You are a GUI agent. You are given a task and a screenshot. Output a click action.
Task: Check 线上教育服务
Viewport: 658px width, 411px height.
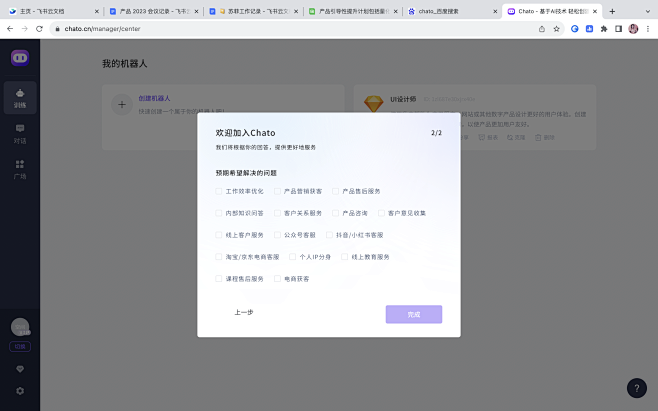[x=345, y=257]
